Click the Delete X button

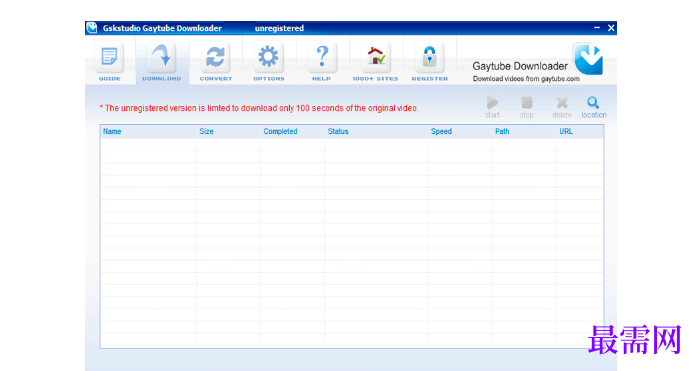[x=562, y=107]
